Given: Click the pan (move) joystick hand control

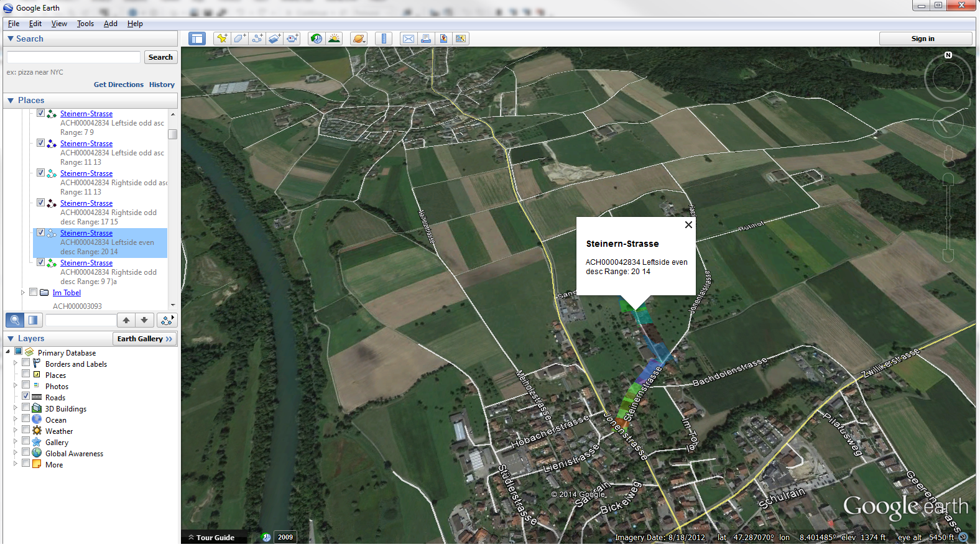Looking at the screenshot, I should [948, 122].
